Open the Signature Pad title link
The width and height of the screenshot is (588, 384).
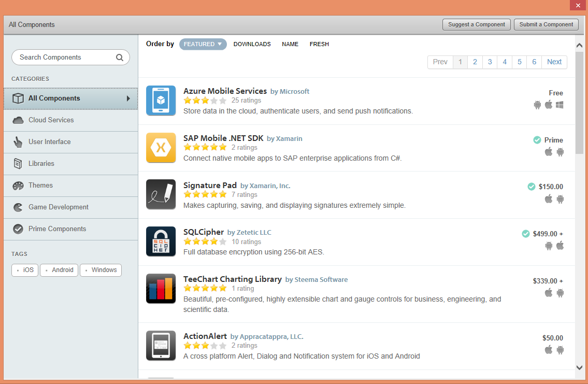210,186
